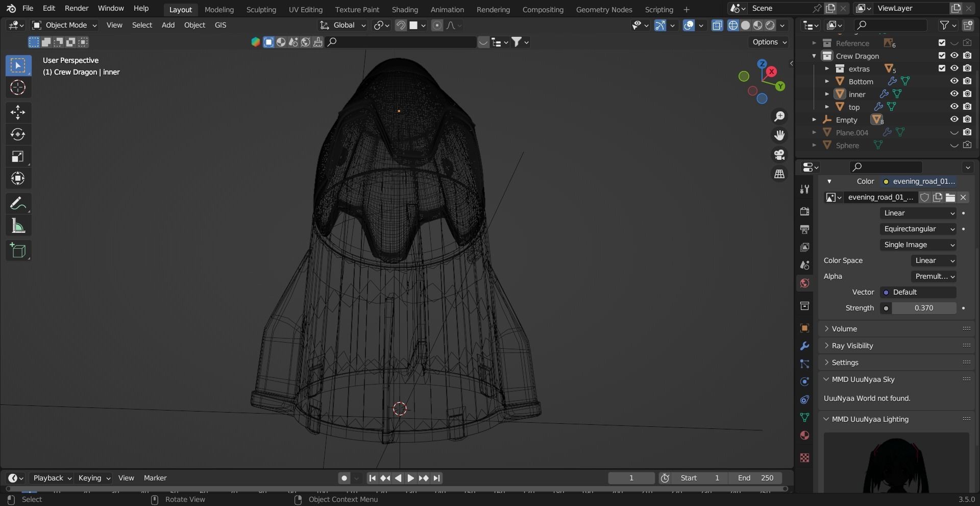Image resolution: width=980 pixels, height=506 pixels.
Task: Disable extras collection checkbox
Action: pyautogui.click(x=942, y=68)
